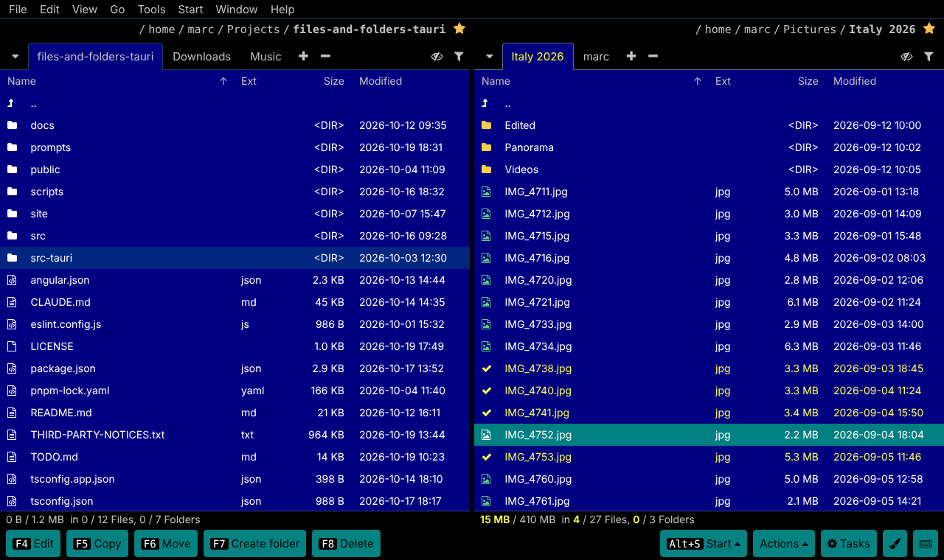Go to Pictures in the right breadcrumb path

[810, 29]
